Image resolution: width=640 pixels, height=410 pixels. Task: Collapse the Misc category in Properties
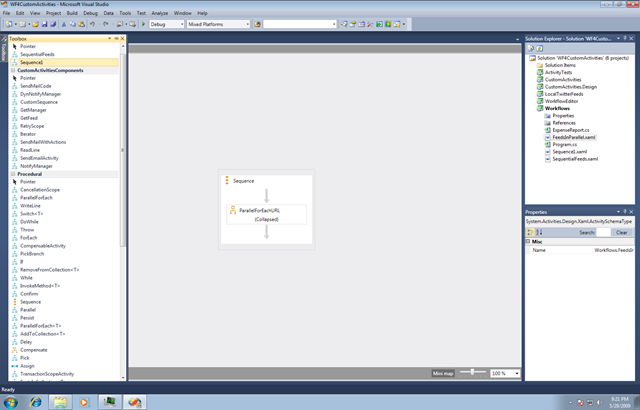(528, 242)
